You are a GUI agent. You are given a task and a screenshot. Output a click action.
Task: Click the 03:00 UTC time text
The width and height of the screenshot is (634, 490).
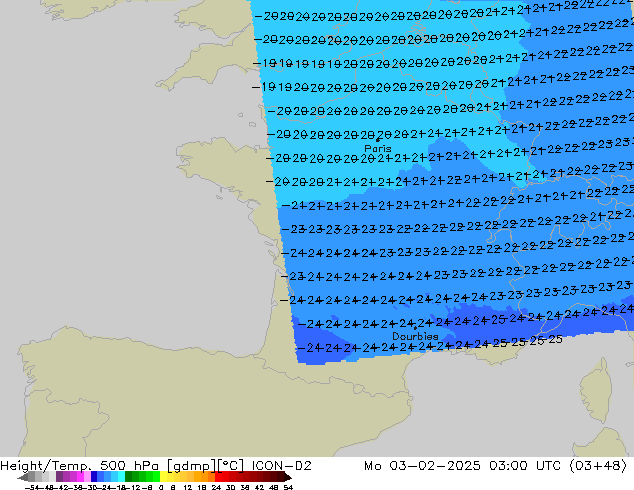[525, 466]
